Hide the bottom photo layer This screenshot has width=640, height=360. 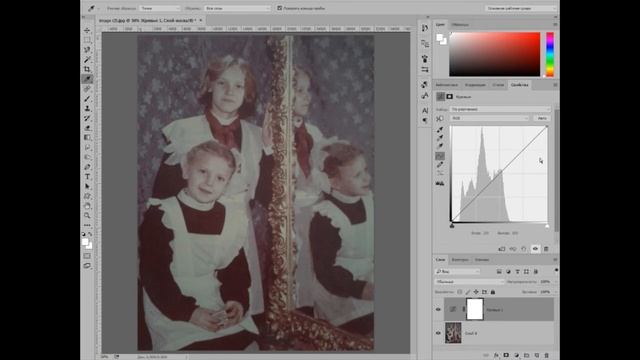coord(438,333)
